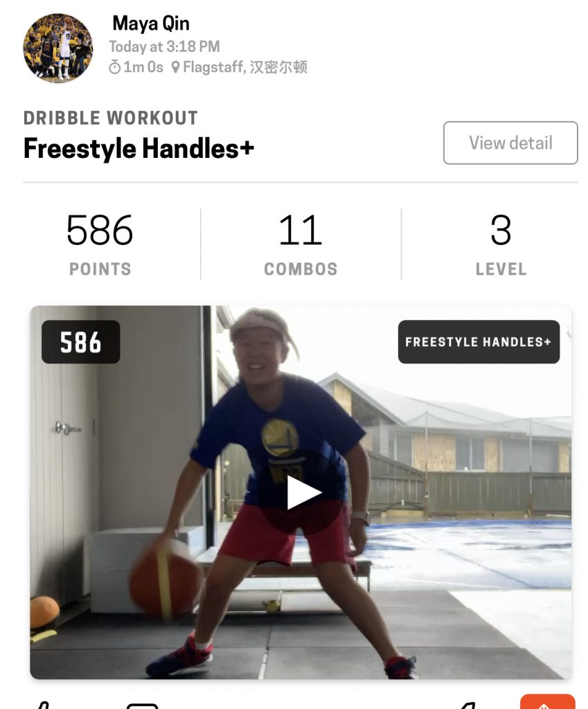Tap the orange share button
588x709 pixels.
(x=547, y=702)
